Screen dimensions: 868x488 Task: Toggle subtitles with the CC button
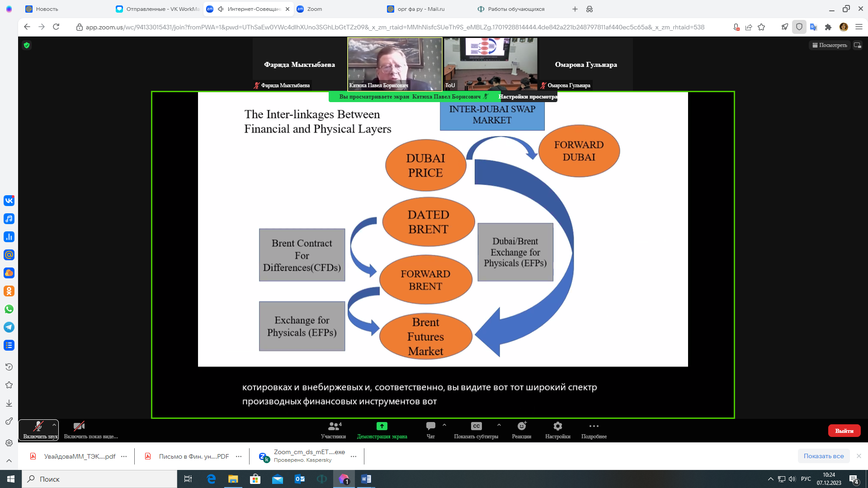pyautogui.click(x=476, y=426)
